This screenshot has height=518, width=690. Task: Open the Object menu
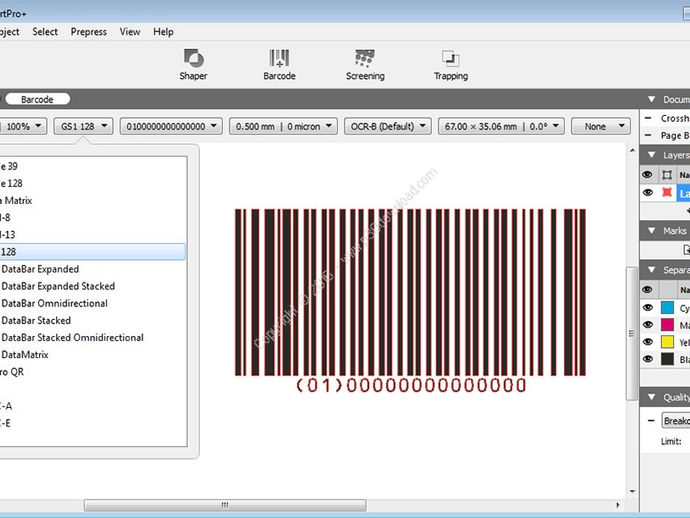[x=9, y=32]
